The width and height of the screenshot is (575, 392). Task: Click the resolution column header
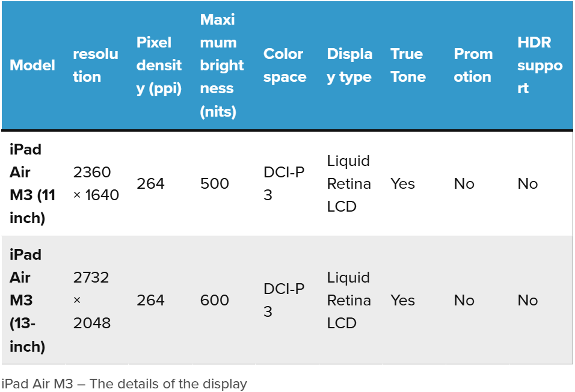[x=96, y=66]
